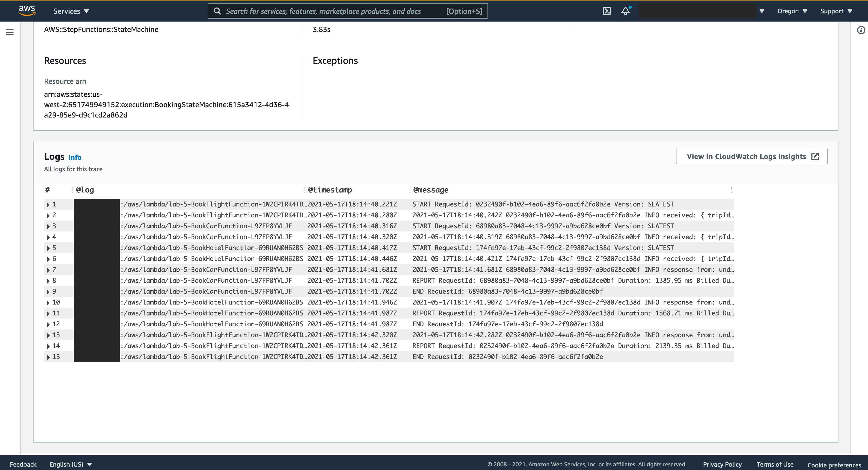Select BookHotelFunction log path in row 5
The image size is (868, 470).
tap(212, 248)
